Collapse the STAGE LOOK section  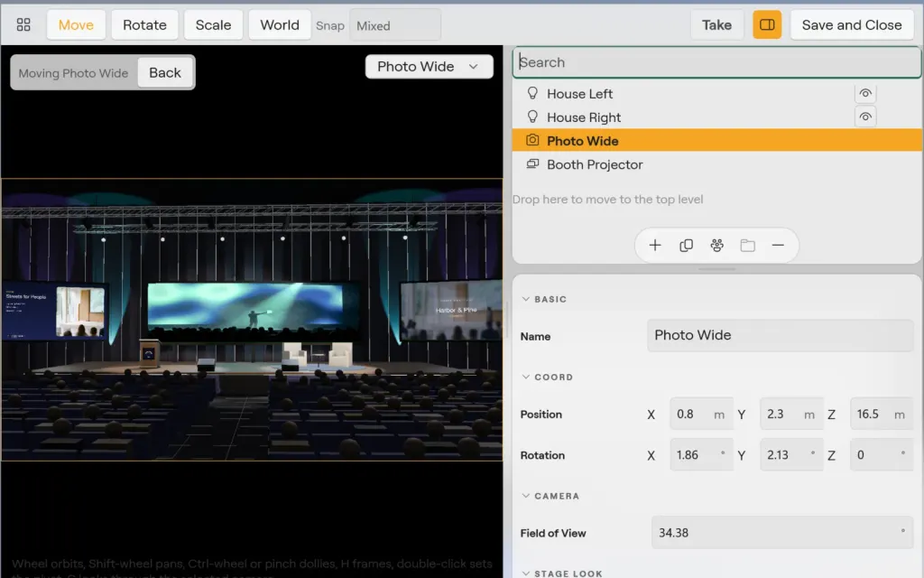(561, 573)
